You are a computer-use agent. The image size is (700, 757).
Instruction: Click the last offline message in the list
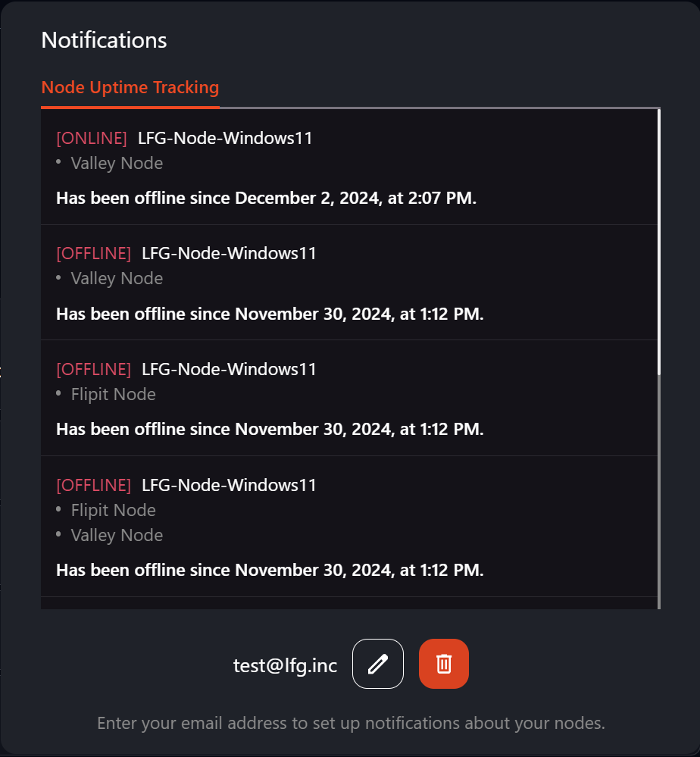tap(270, 570)
